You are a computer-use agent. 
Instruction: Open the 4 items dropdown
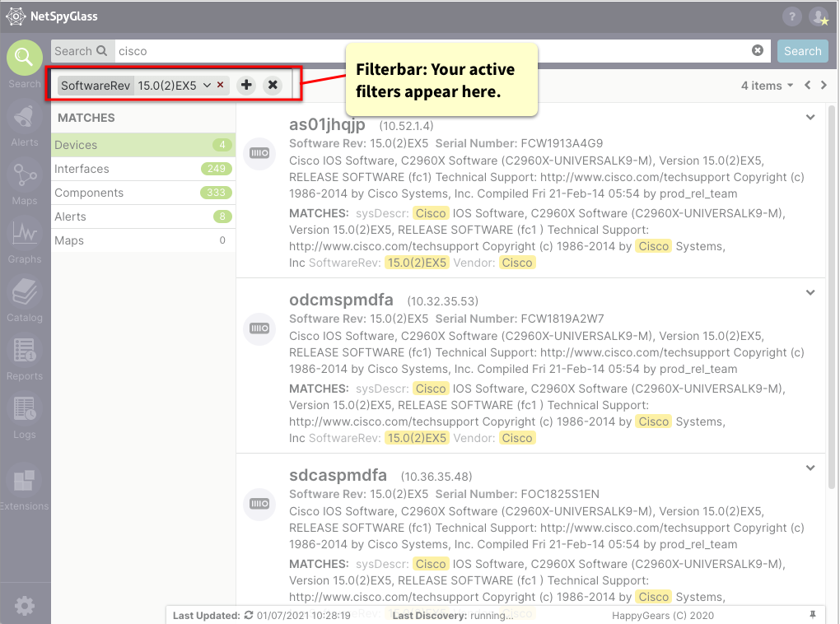767,85
